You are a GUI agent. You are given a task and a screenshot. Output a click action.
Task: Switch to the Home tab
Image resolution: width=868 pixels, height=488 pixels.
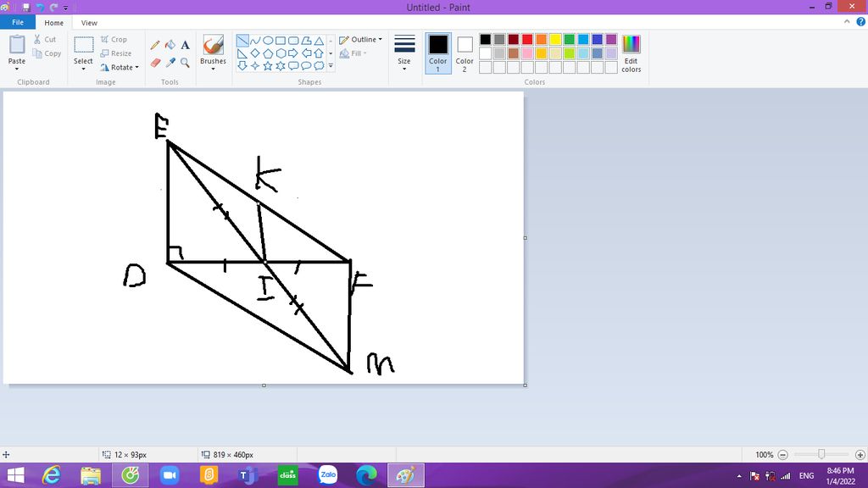(x=53, y=23)
